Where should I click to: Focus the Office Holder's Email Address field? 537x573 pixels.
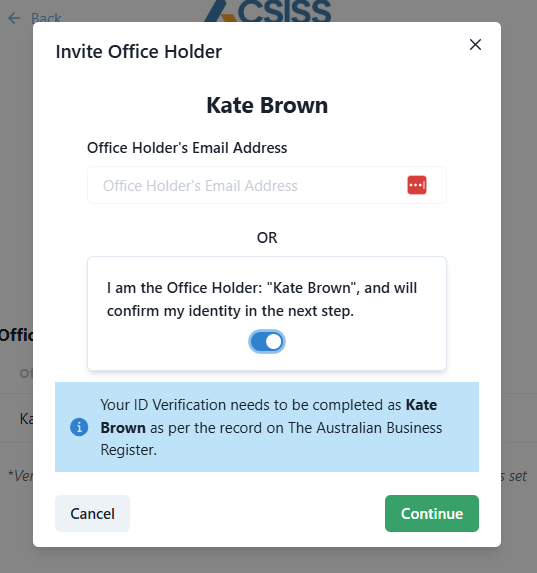[x=267, y=185]
